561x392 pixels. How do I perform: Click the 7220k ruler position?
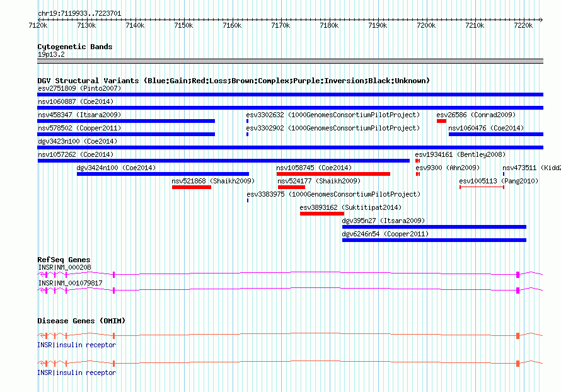(x=523, y=25)
